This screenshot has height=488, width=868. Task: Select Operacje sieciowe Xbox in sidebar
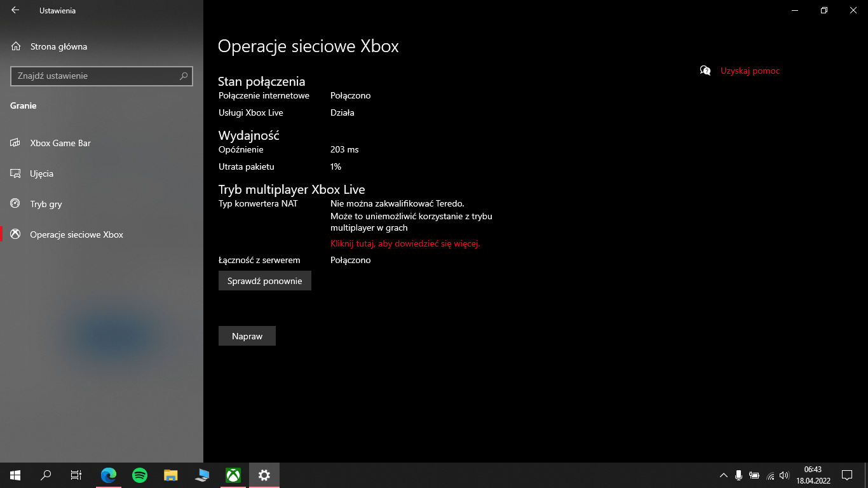(x=102, y=234)
